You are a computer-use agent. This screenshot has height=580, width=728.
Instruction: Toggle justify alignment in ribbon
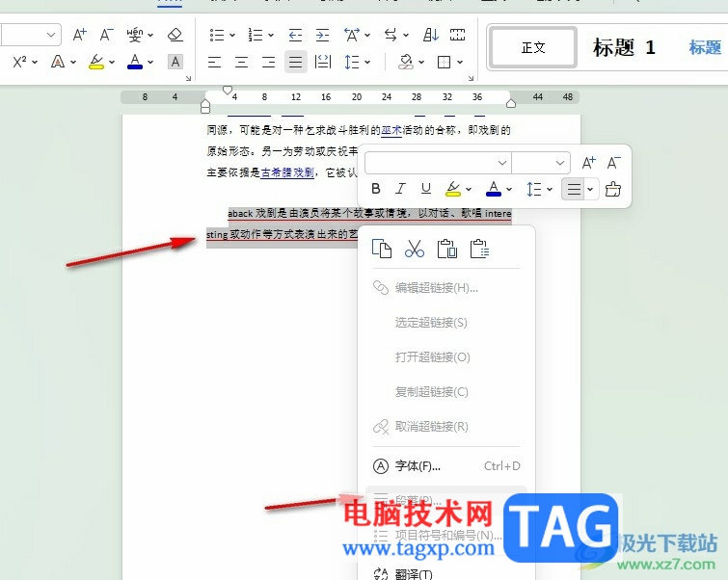296,62
